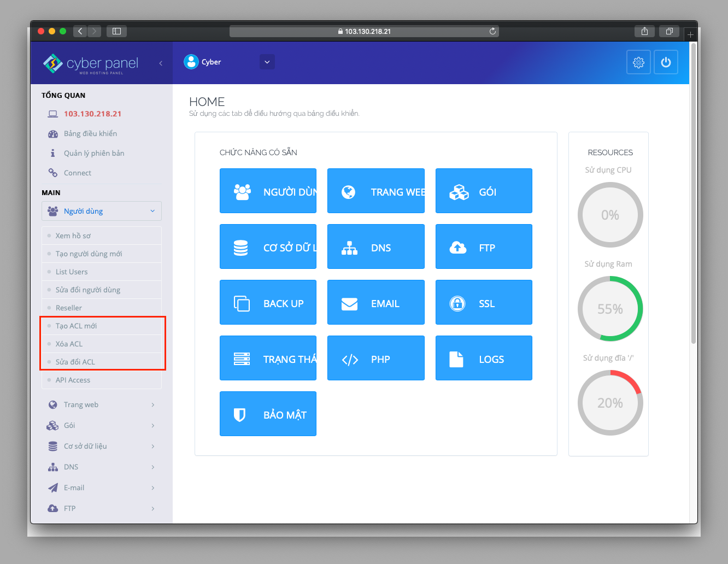Click the CyberPanel logo

click(x=91, y=64)
